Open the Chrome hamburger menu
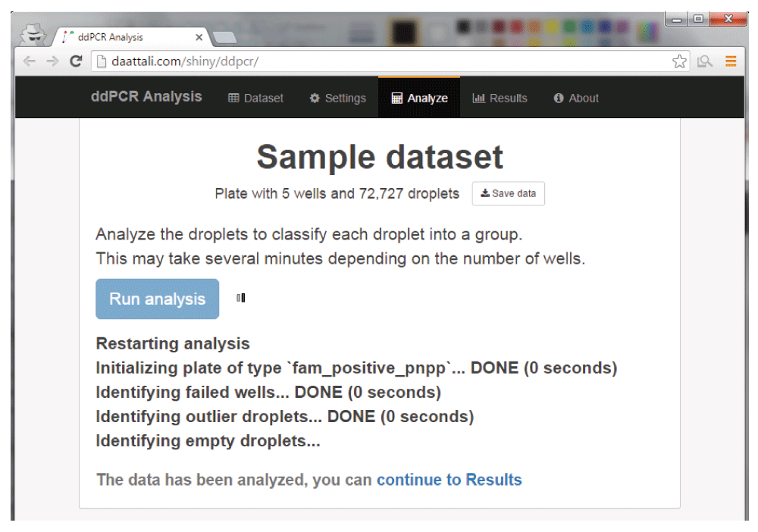This screenshot has width=758, height=532. 731,62
